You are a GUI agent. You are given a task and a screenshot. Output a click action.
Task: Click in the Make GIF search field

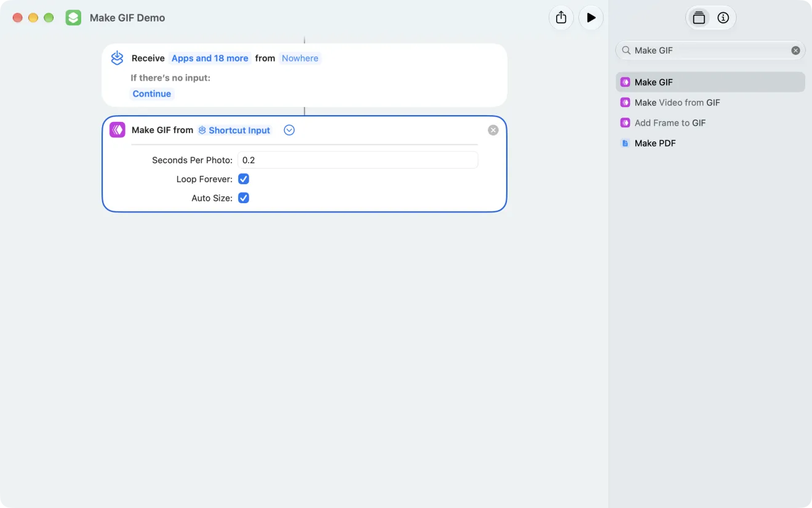(x=710, y=50)
